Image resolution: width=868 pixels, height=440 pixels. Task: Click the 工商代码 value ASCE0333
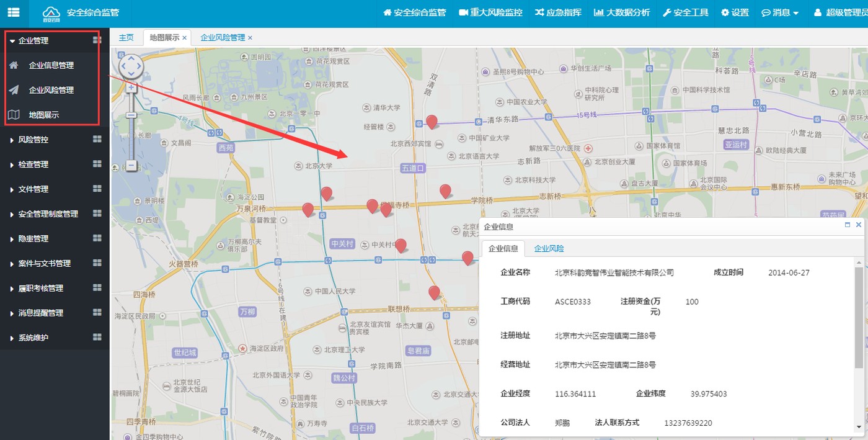573,302
